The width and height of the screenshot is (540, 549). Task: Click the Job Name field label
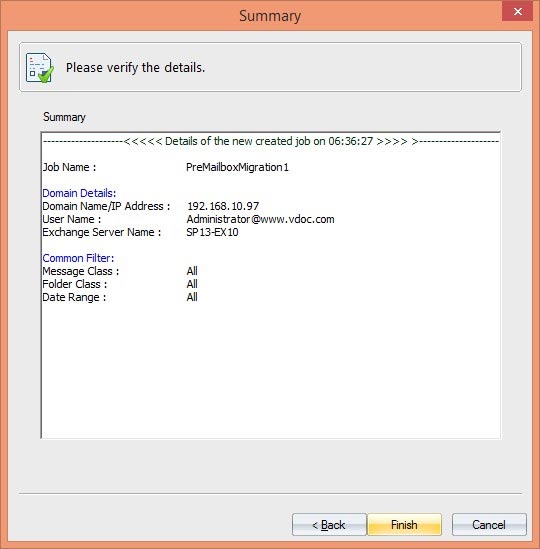(69, 167)
